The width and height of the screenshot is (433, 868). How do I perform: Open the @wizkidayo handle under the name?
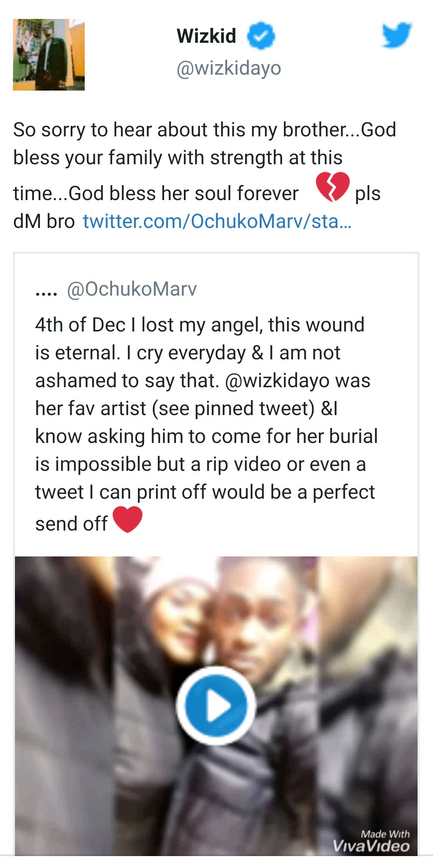tap(229, 68)
